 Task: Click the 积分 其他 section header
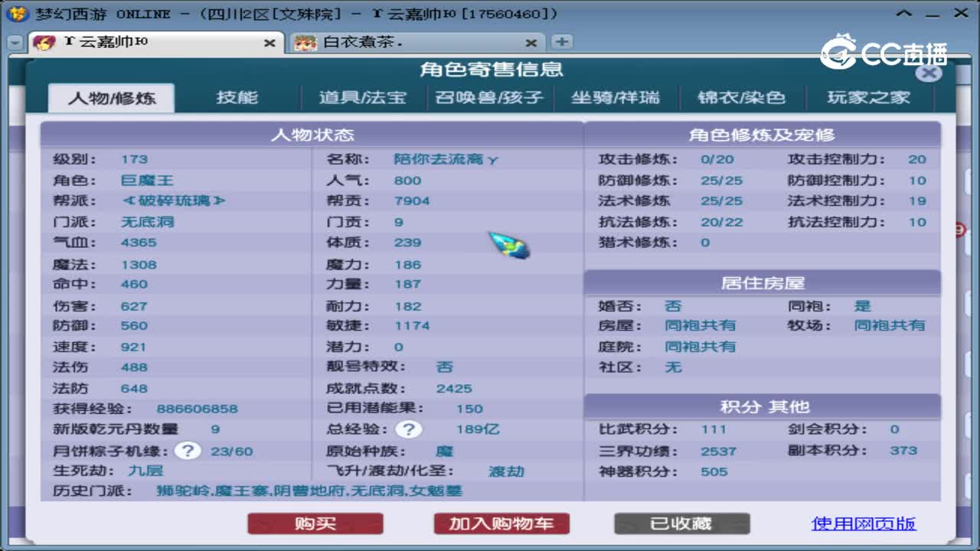pyautogui.click(x=762, y=407)
